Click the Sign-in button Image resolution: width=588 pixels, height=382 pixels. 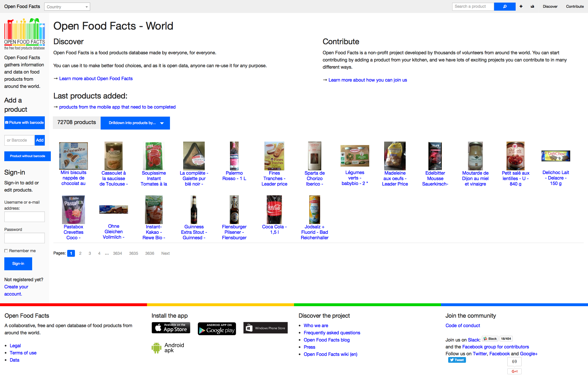point(18,264)
